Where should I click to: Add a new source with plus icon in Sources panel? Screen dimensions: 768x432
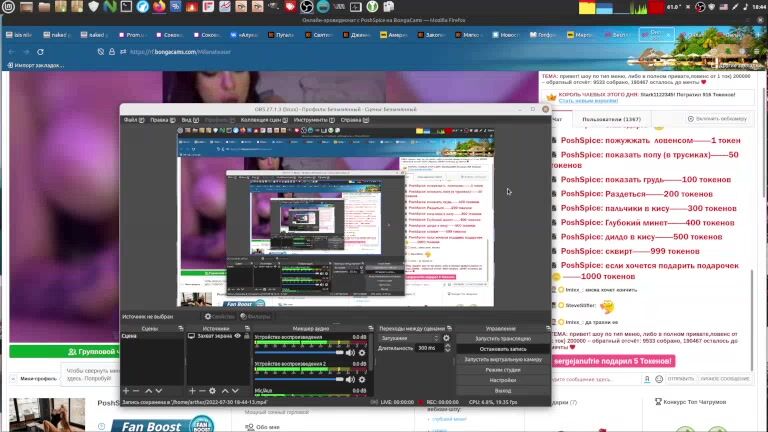point(191,391)
